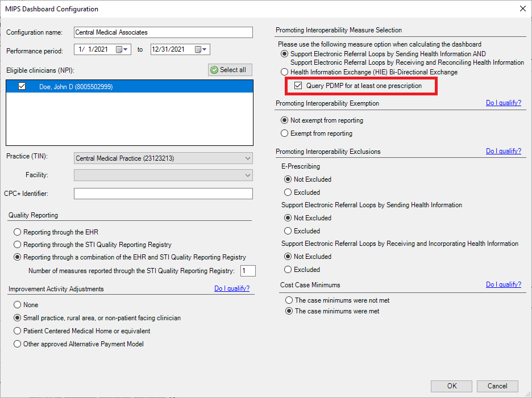Choose Excluded for Receiving and Incorporating
This screenshot has height=398, width=532.
point(288,270)
